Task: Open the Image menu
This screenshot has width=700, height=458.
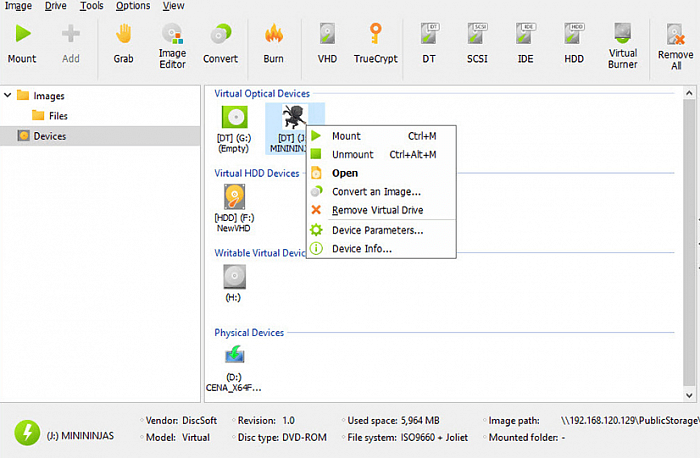Action: click(x=18, y=6)
